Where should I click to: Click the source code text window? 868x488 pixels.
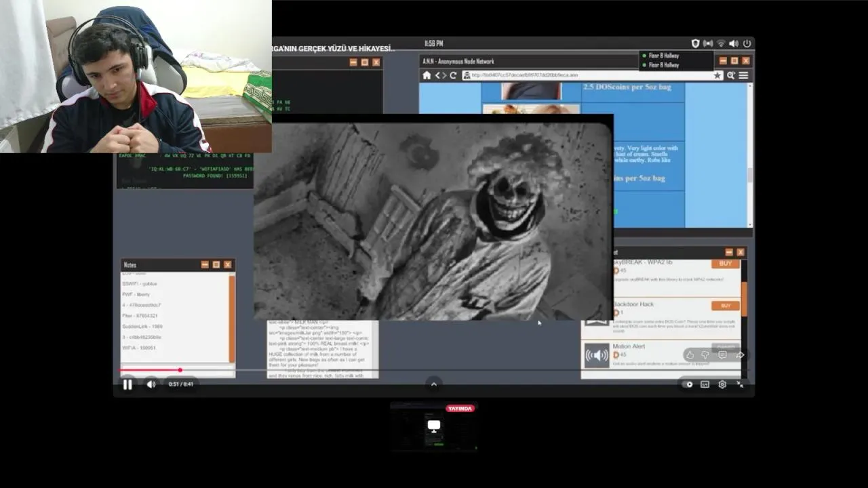tap(323, 349)
